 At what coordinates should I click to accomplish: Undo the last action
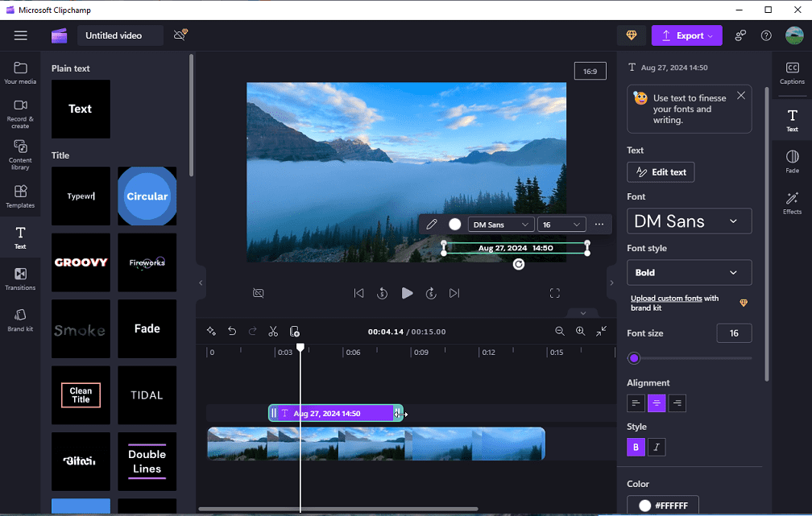coord(232,331)
